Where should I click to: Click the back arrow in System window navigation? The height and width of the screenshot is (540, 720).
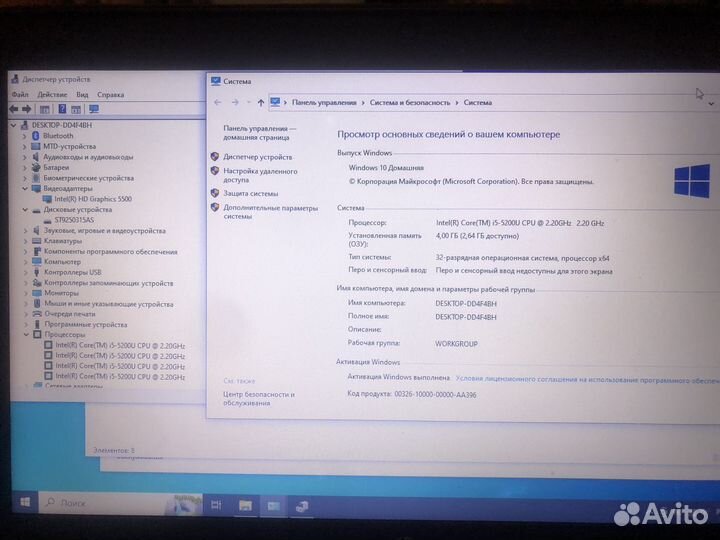[x=218, y=102]
